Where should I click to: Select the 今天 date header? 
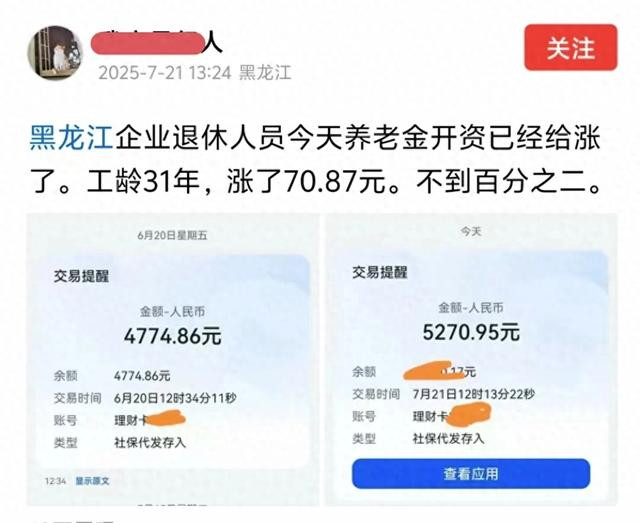coord(471,231)
